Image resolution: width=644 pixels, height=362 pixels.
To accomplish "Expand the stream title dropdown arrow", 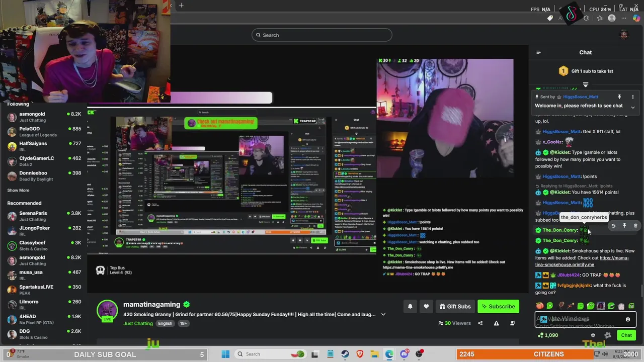I will tap(383, 315).
